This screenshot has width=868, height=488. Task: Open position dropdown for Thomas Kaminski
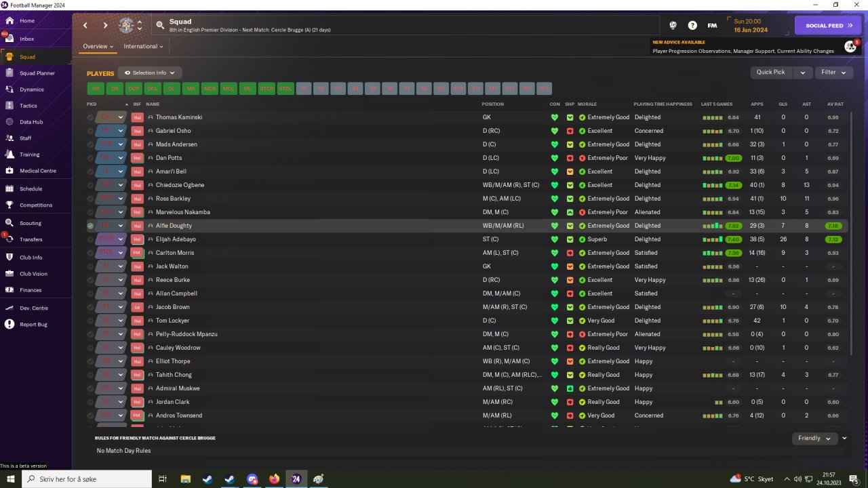[121, 117]
